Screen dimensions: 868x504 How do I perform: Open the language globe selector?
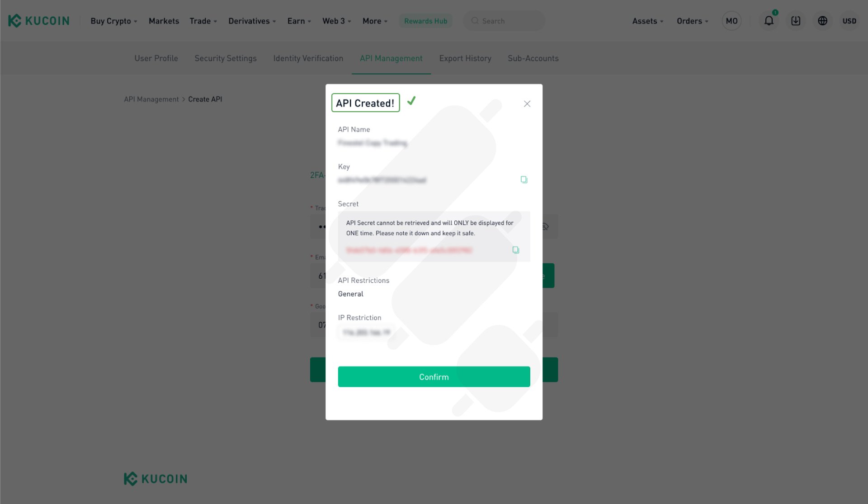tap(822, 21)
